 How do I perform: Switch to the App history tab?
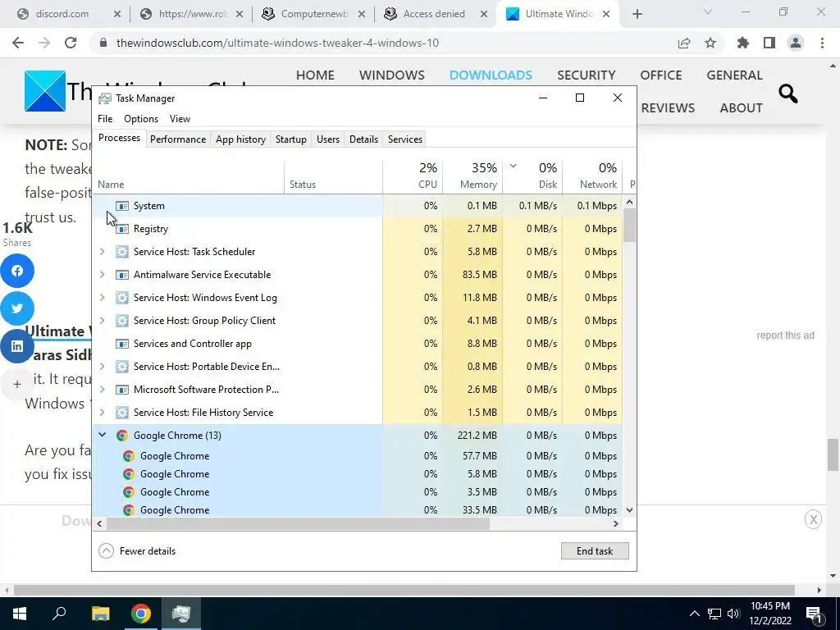pos(240,139)
